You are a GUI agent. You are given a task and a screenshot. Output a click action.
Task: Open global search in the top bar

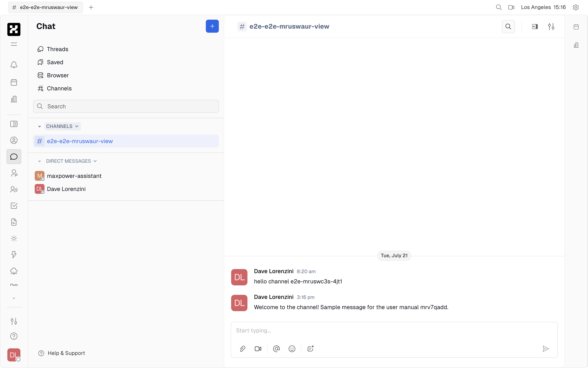click(x=499, y=7)
